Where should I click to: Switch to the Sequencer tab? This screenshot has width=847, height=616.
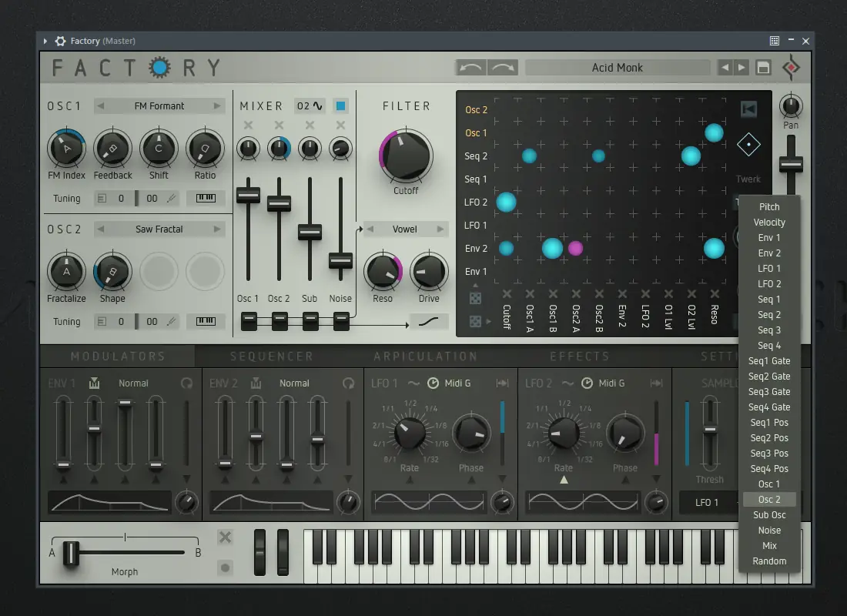[272, 356]
